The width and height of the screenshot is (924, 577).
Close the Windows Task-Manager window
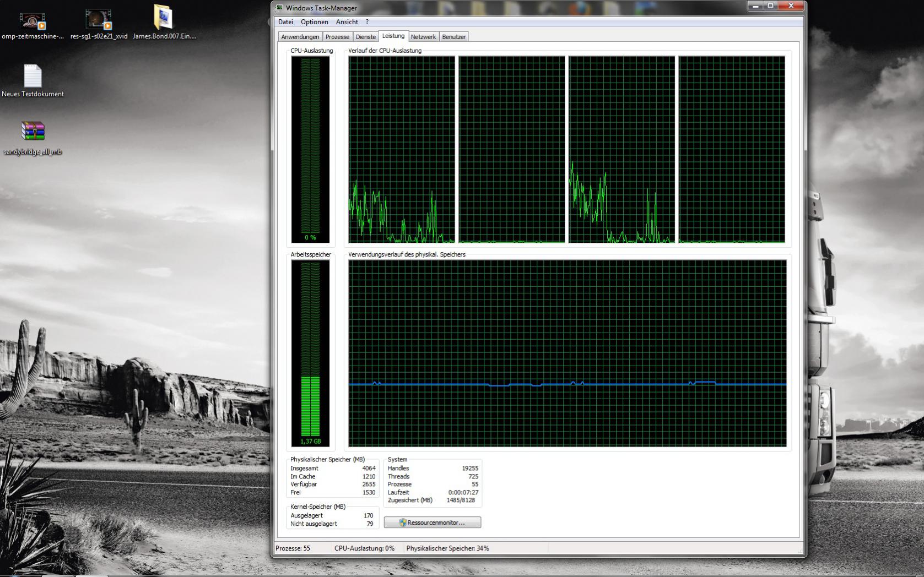(791, 6)
